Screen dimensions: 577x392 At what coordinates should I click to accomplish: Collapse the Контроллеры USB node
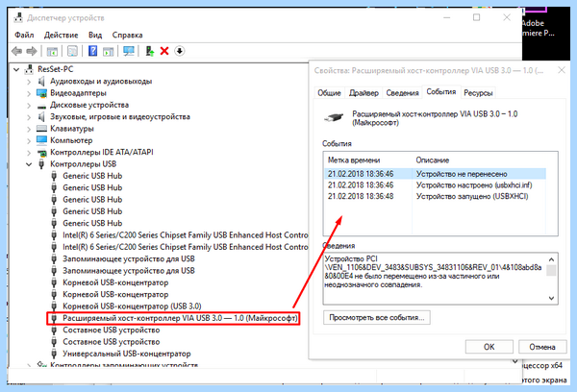[29, 164]
